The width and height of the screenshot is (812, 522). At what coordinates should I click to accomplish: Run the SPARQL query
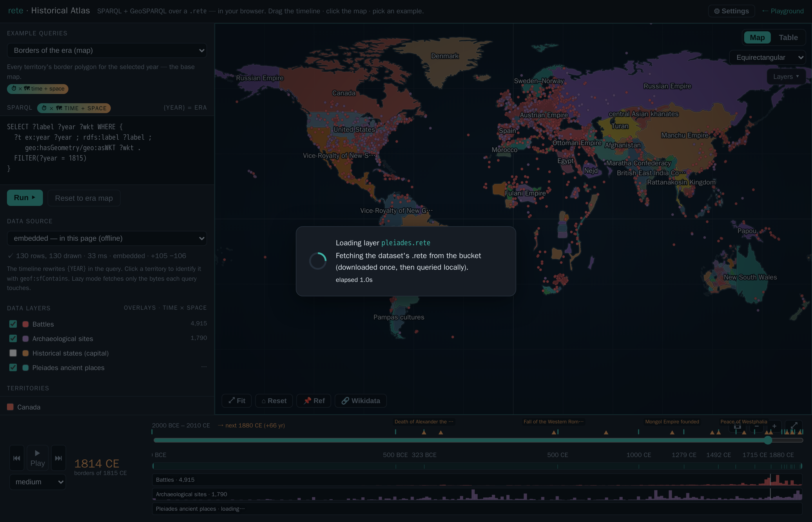coord(25,197)
